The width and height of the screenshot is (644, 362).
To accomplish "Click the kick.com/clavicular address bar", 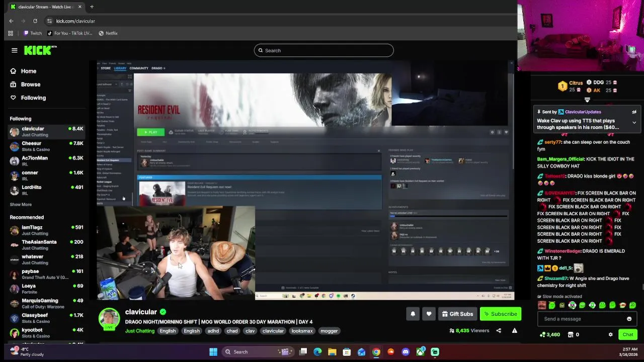I will [75, 21].
